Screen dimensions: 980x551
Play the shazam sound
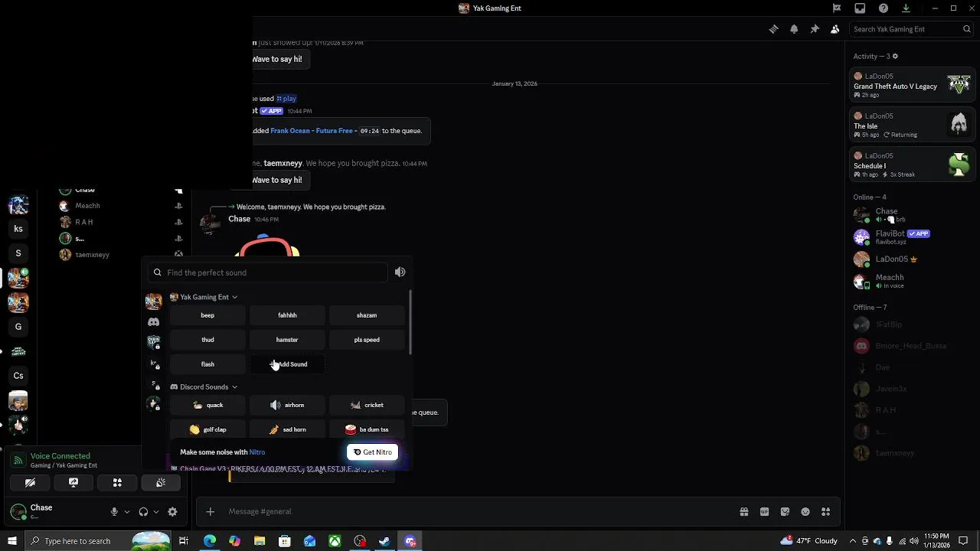(x=367, y=315)
